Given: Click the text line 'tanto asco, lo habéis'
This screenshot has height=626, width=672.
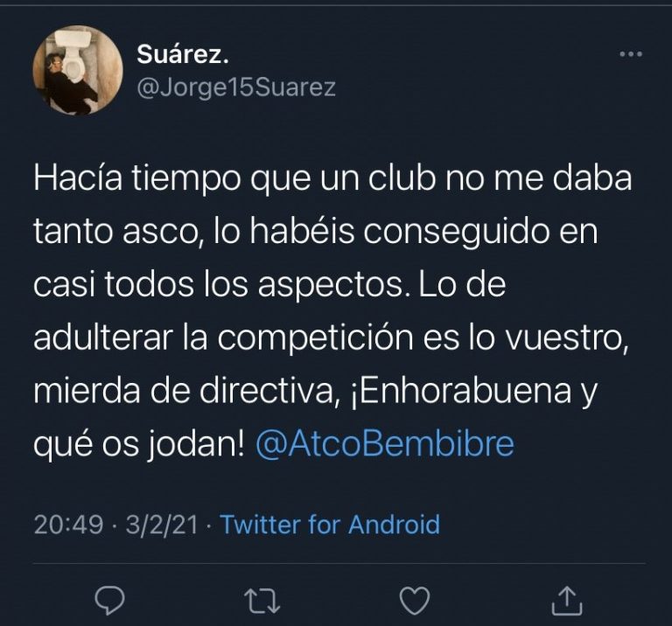Looking at the screenshot, I should tap(194, 231).
